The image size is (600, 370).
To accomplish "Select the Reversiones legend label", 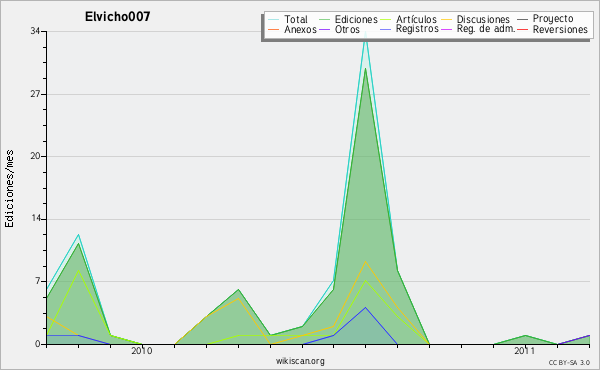I will coord(560,29).
